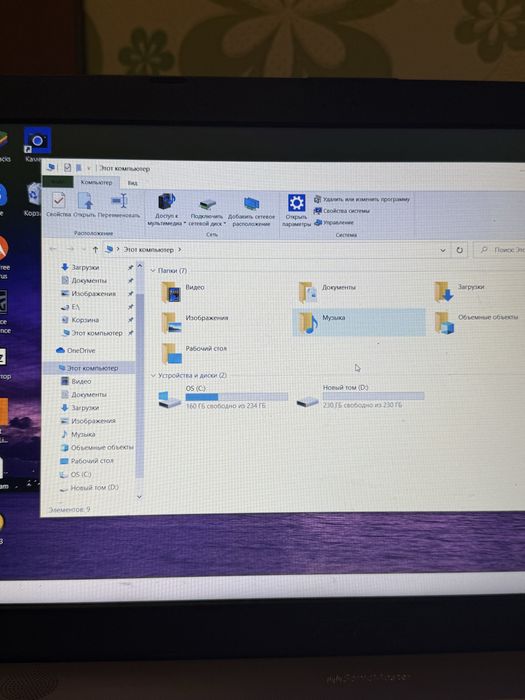The width and height of the screenshot is (525, 700).
Task: Click Управление in Система group
Action: [x=334, y=222]
